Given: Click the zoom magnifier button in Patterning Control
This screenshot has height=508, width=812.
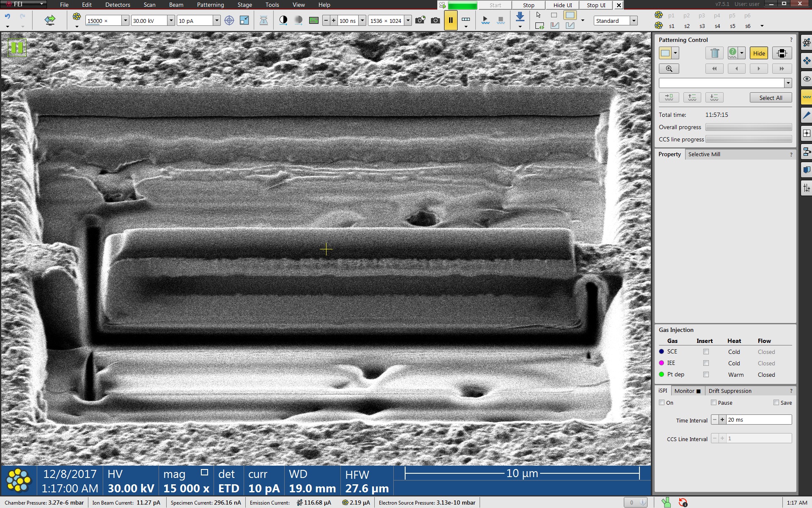Looking at the screenshot, I should pyautogui.click(x=669, y=69).
